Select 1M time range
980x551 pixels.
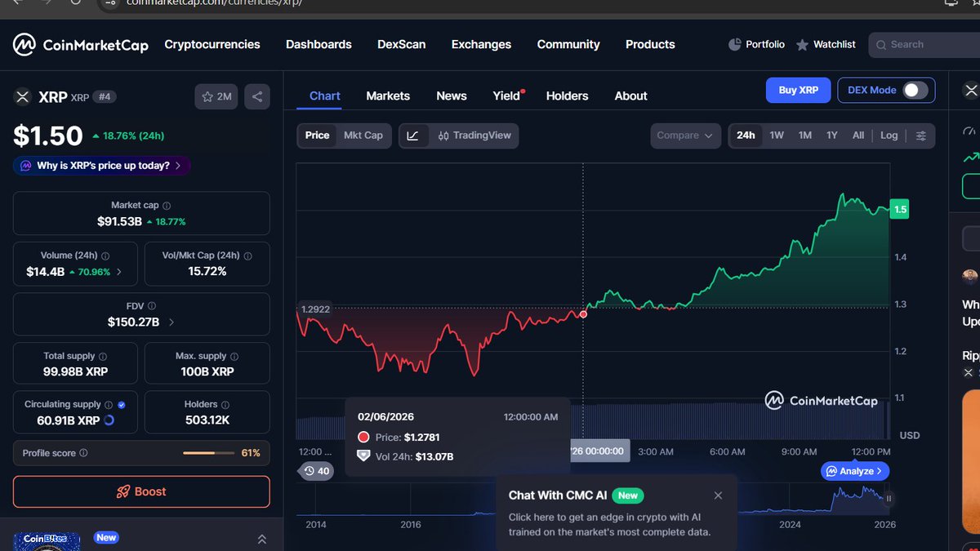pyautogui.click(x=805, y=136)
